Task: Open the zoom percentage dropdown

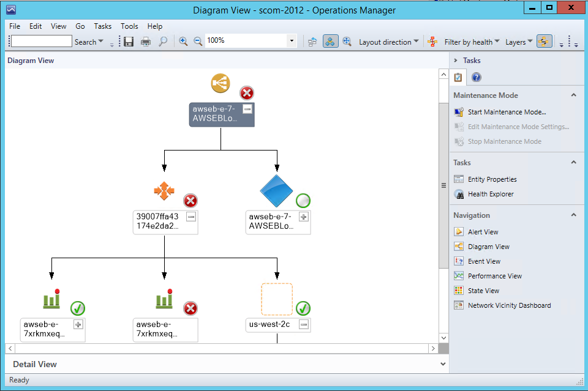Action: (292, 42)
